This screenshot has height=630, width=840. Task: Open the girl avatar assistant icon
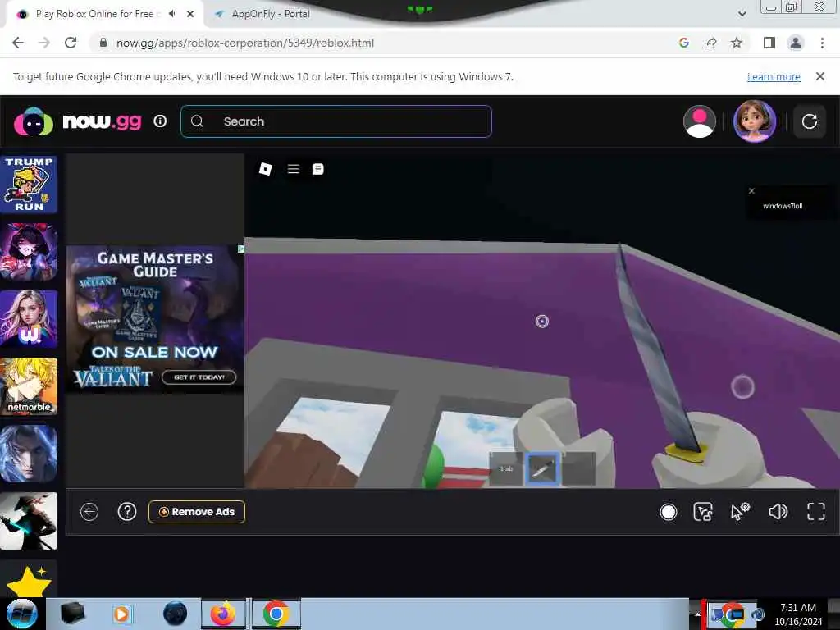[x=755, y=121]
